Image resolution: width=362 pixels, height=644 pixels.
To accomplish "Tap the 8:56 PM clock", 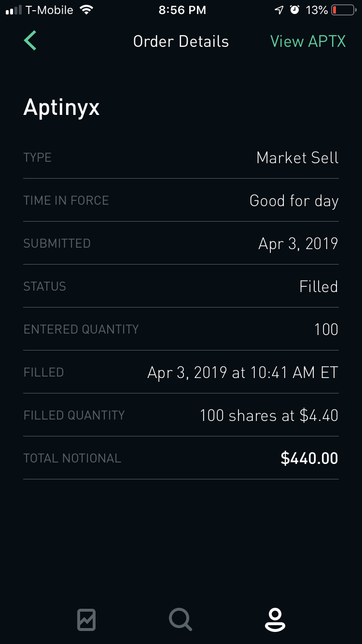I will (x=182, y=10).
